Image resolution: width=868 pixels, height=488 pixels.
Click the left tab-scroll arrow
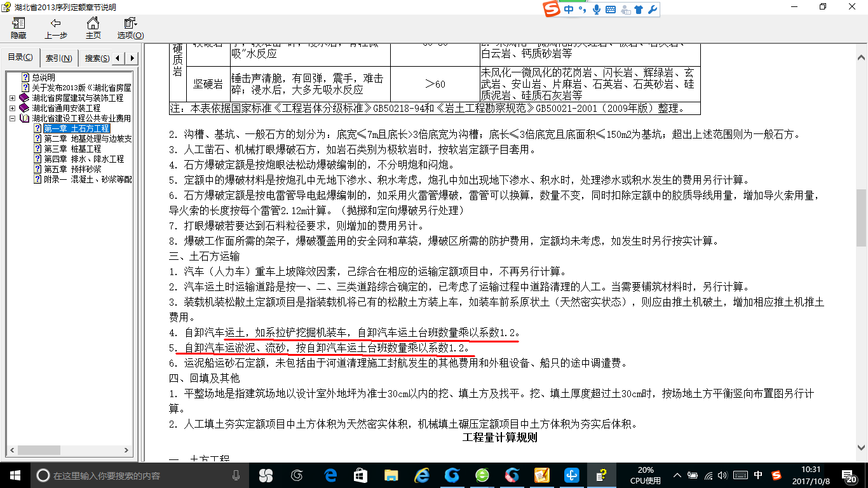[x=119, y=58]
